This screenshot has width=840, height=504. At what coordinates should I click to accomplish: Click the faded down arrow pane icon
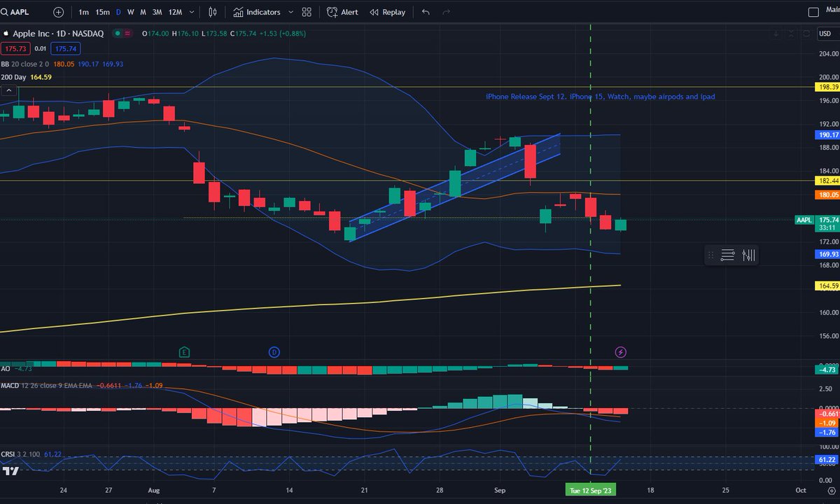pos(776,33)
